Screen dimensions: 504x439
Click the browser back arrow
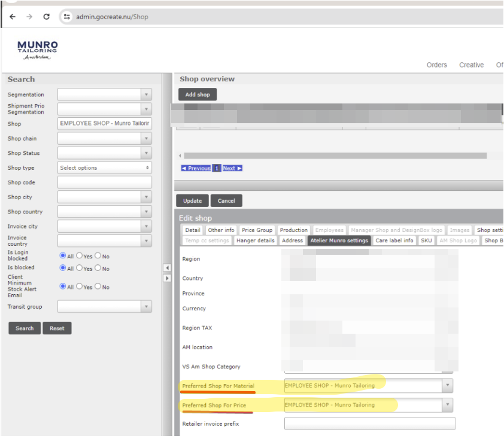tap(13, 17)
